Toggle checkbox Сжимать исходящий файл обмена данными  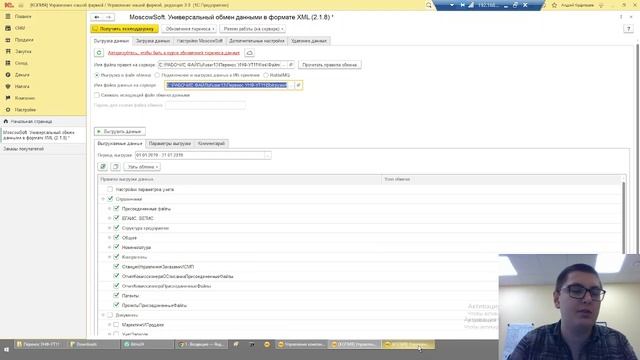coord(97,95)
